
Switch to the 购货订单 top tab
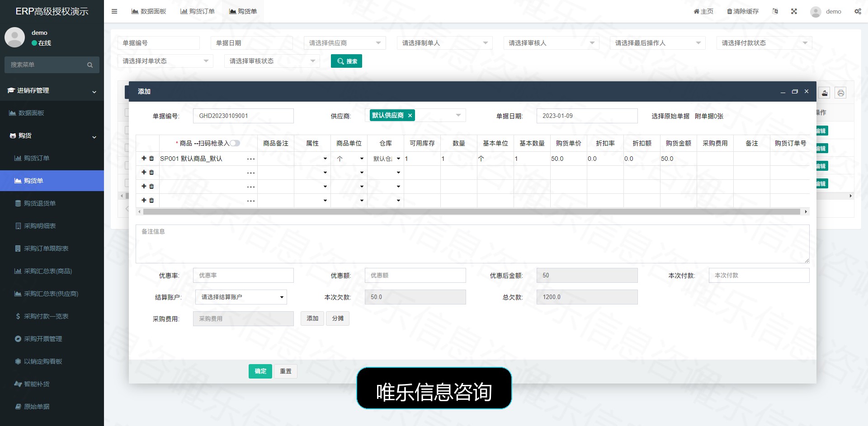pyautogui.click(x=198, y=11)
